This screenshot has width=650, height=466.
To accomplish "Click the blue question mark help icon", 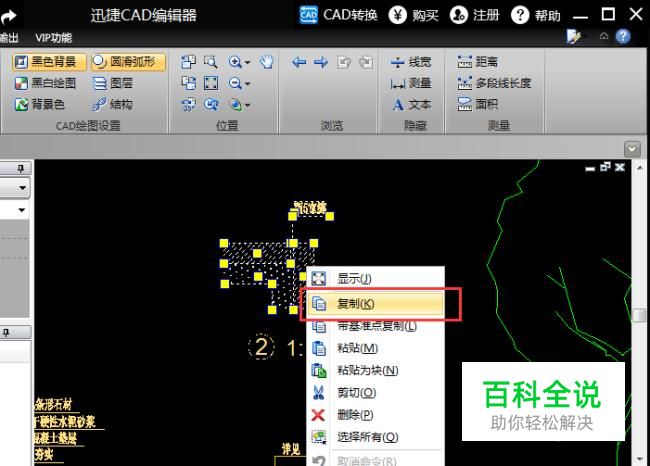I will [623, 36].
